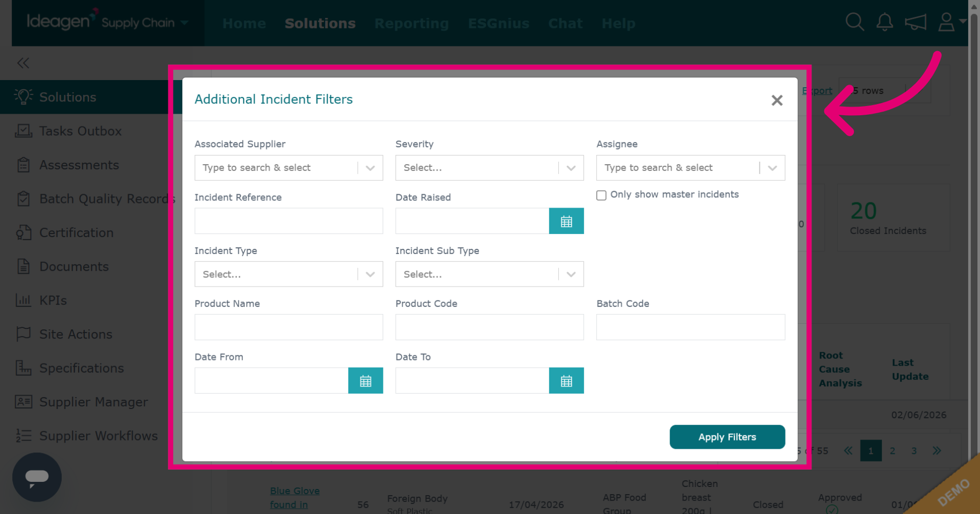Click the Date From text field
This screenshot has width=980, height=514.
[x=272, y=380]
